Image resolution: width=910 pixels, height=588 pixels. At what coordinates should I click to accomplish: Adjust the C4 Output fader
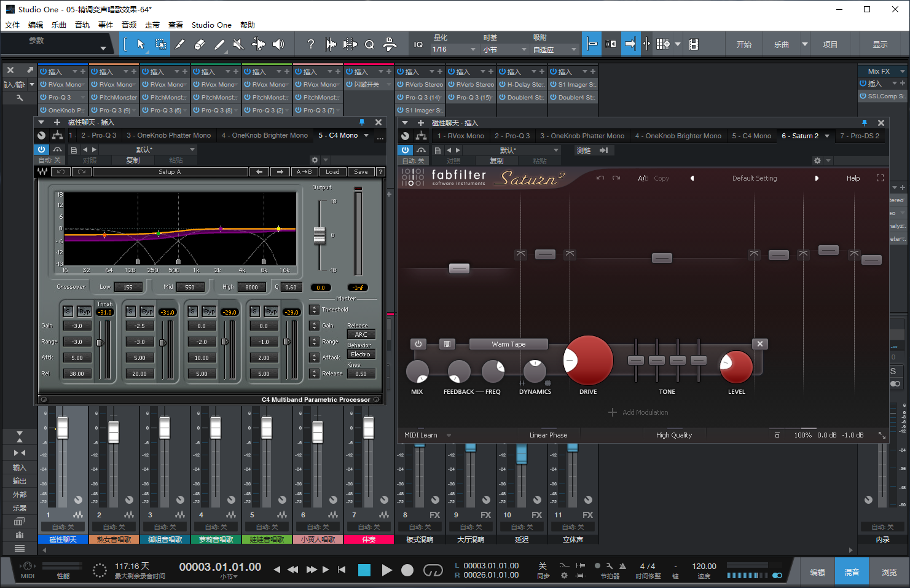tap(320, 235)
